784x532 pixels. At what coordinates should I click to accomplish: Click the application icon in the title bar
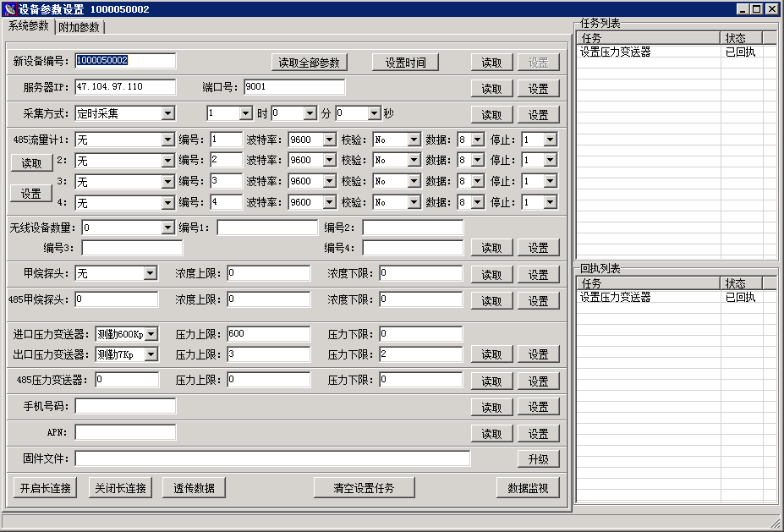point(10,9)
